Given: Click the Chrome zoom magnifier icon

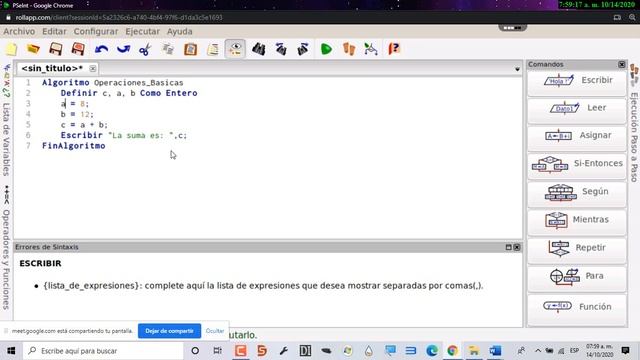Looking at the screenshot, I should click(x=632, y=18).
